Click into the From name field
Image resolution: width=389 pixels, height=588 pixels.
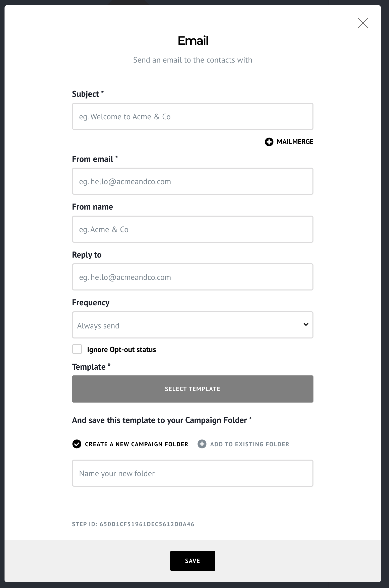coord(193,229)
